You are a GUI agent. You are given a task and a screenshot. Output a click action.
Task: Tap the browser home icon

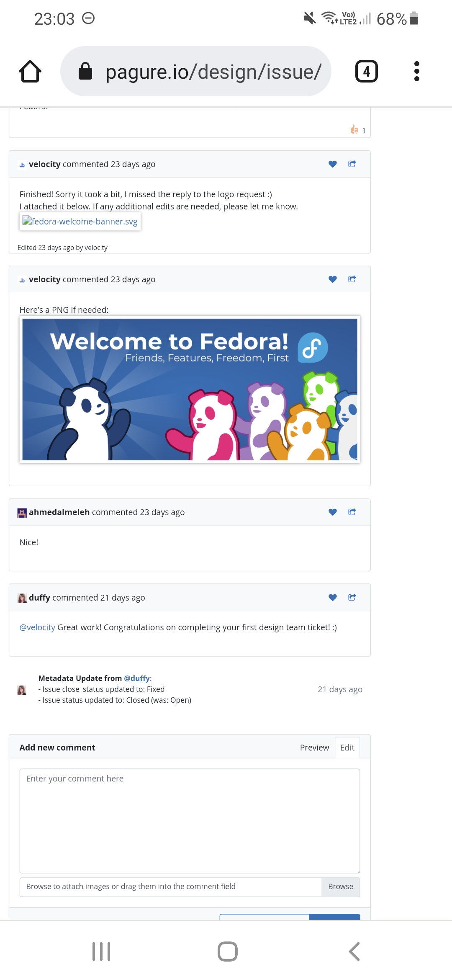pos(30,71)
